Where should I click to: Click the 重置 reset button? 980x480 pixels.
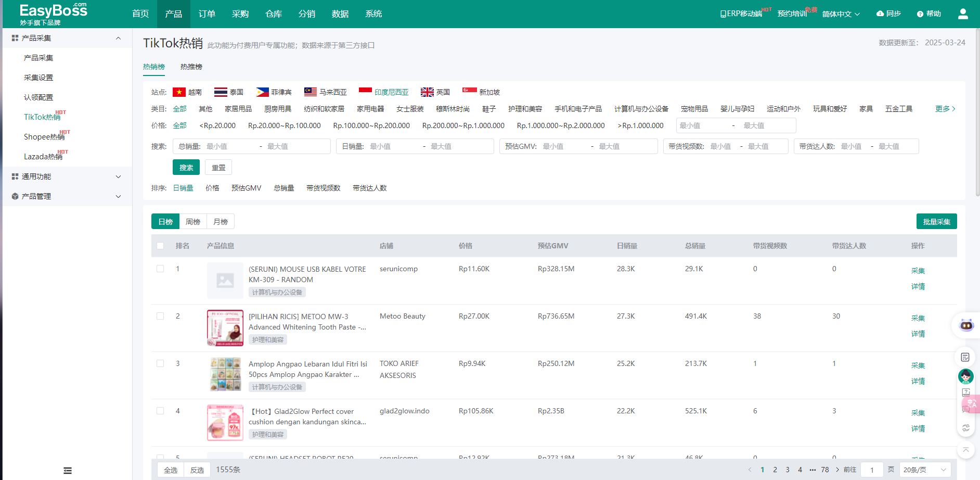[218, 168]
